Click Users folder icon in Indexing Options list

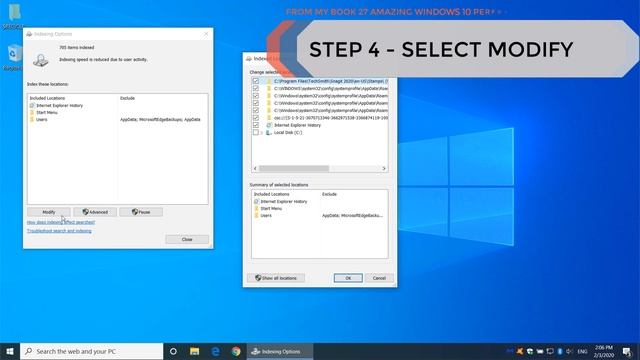(x=32, y=120)
